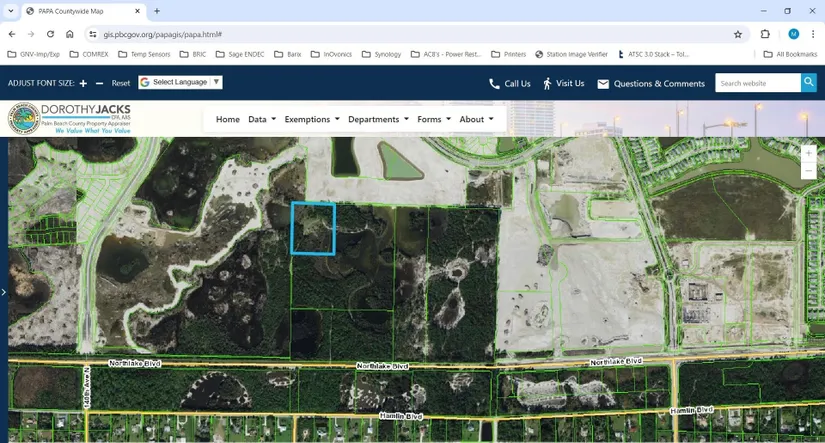Bookmark this page with star icon
The image size is (825, 443).
(x=738, y=34)
